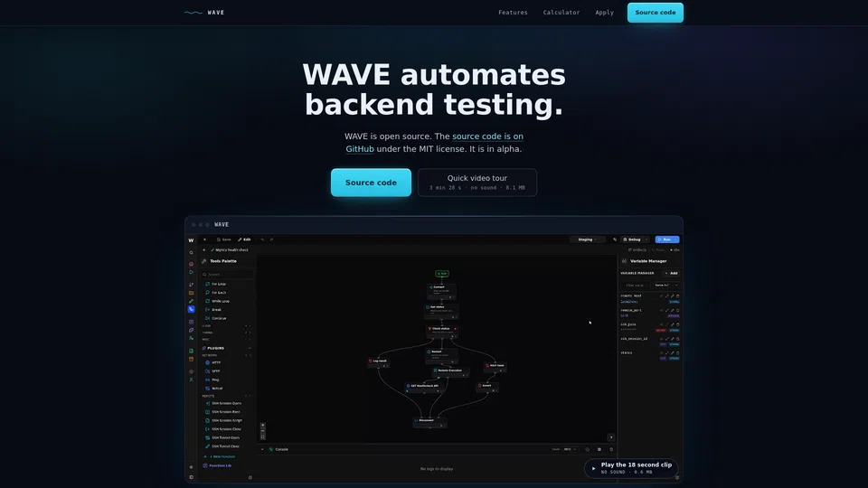Select the green Start node
Screen dimensions: 868x488
[x=442, y=273]
